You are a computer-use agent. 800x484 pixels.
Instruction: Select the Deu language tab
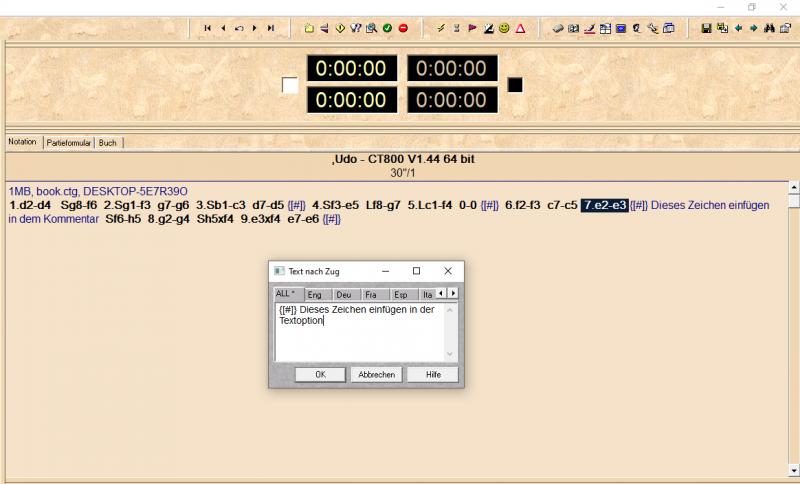tap(343, 294)
